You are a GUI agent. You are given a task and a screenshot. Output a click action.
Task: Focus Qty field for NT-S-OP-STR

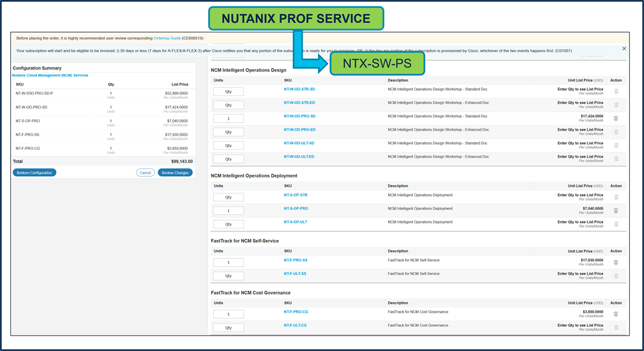(228, 197)
